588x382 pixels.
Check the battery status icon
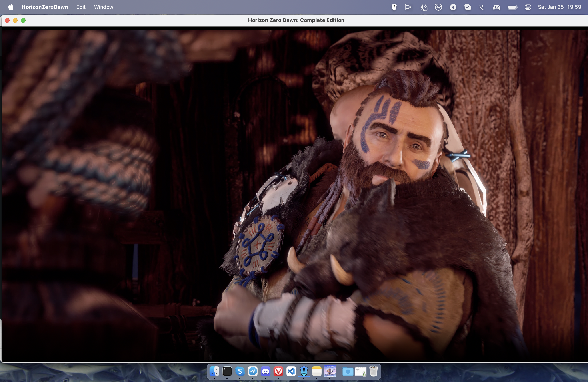click(512, 7)
